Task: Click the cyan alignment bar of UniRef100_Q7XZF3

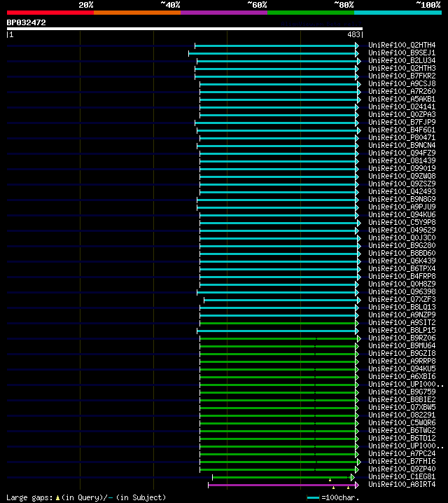Action: tap(281, 300)
